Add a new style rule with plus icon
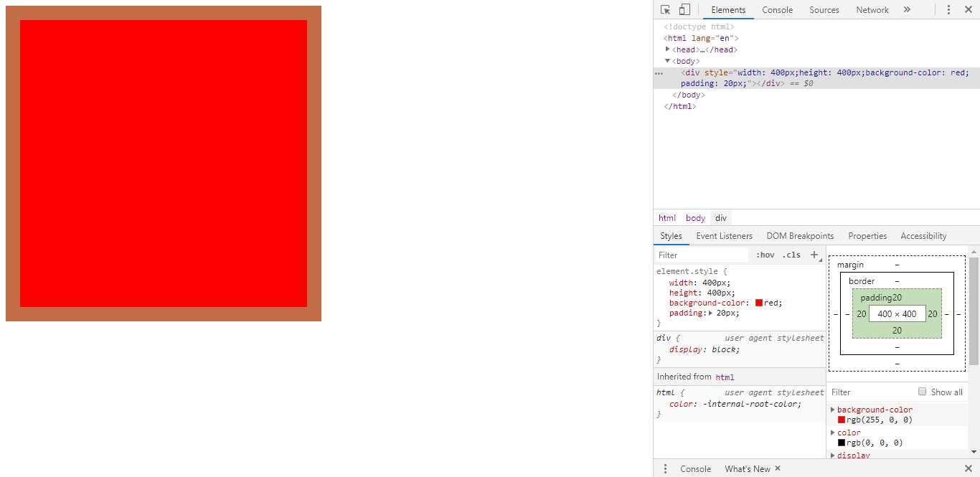 (x=814, y=255)
